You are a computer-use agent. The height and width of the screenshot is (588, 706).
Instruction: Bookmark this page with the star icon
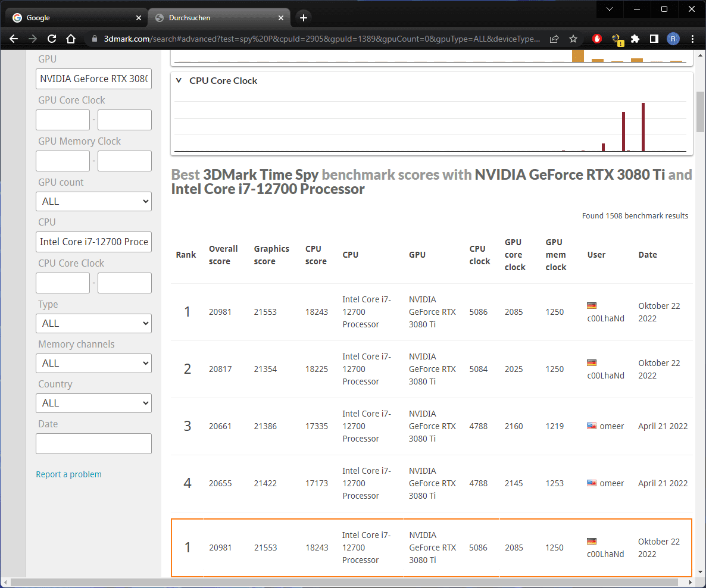pos(573,39)
